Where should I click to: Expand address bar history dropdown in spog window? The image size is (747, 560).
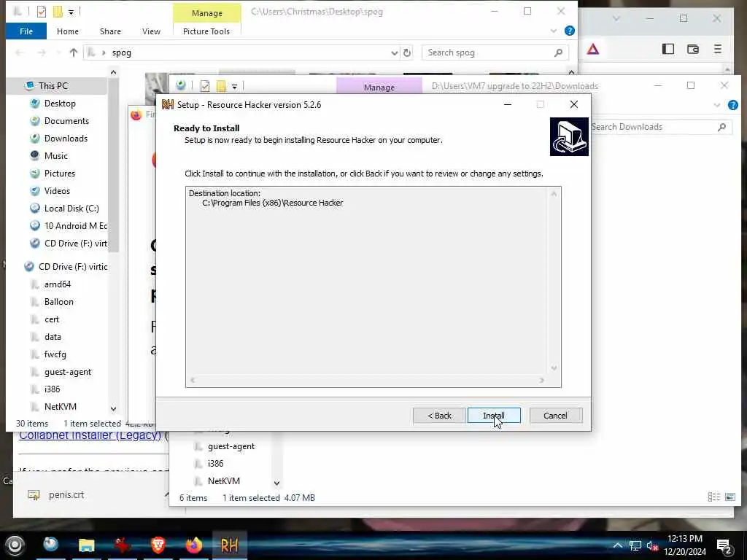(x=394, y=52)
